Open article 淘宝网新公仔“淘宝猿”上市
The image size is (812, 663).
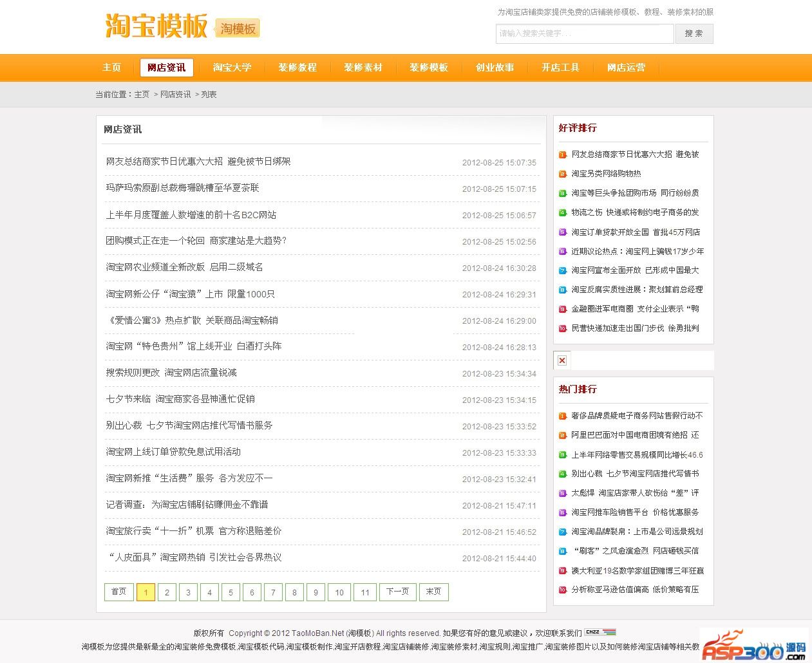190,294
